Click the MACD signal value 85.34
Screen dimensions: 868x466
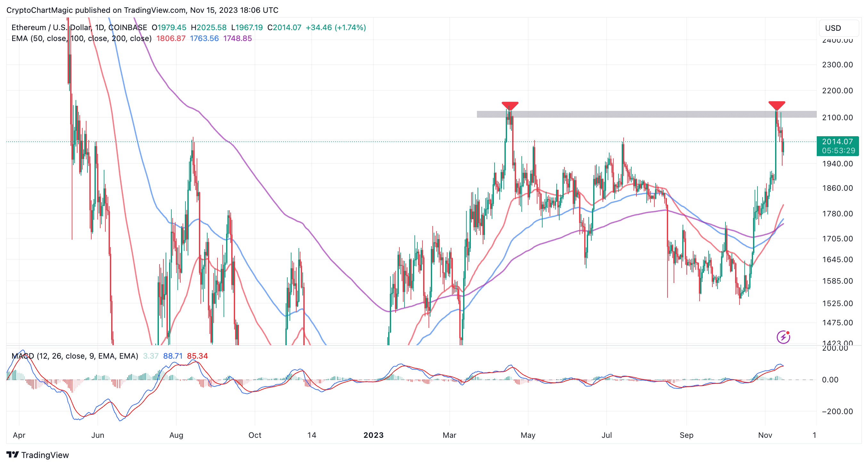(197, 356)
